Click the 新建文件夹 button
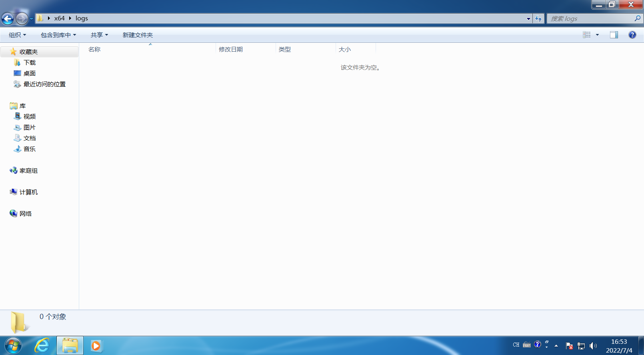 tap(138, 35)
